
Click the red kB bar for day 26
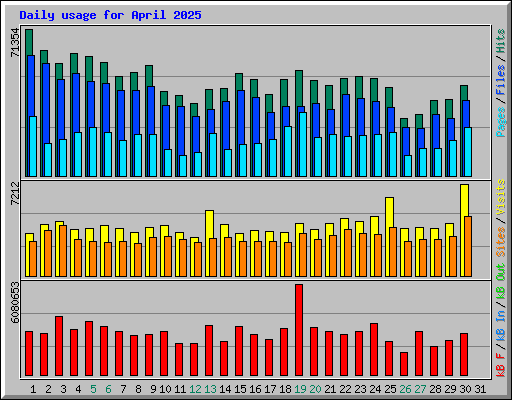click(404, 364)
